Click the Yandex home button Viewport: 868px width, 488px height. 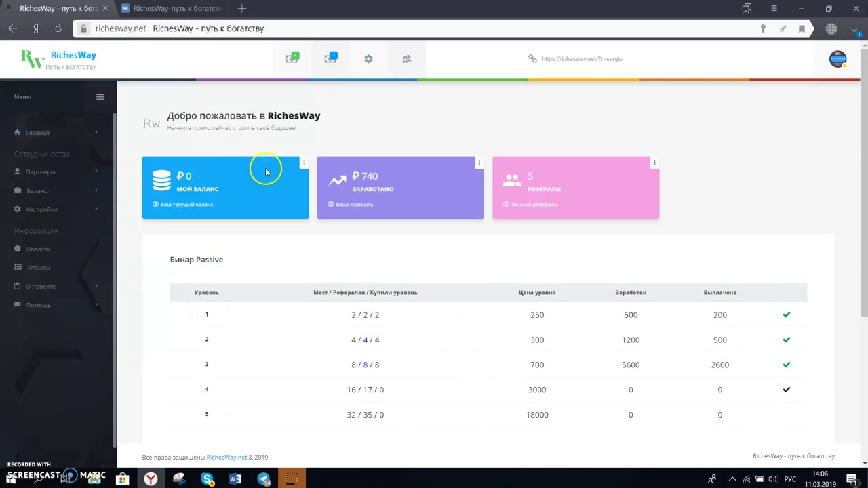click(35, 28)
